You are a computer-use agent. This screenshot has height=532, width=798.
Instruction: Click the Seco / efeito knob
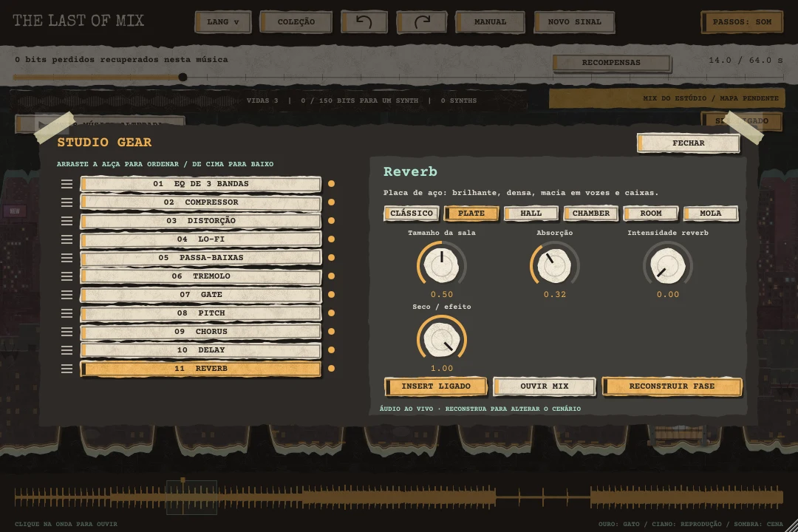[441, 339]
